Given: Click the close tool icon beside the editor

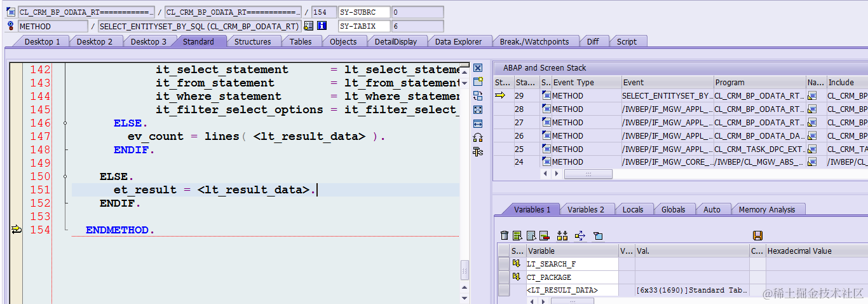Looking at the screenshot, I should coord(478,68).
